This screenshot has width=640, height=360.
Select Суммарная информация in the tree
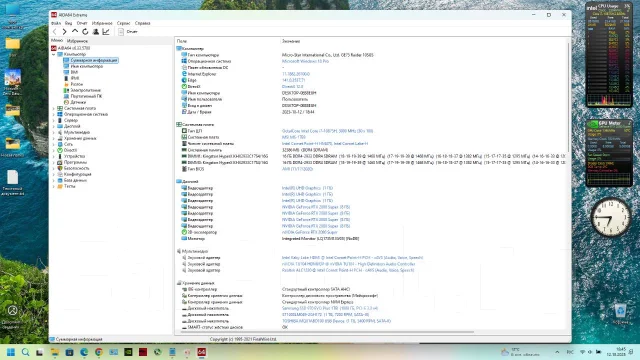pos(93,60)
